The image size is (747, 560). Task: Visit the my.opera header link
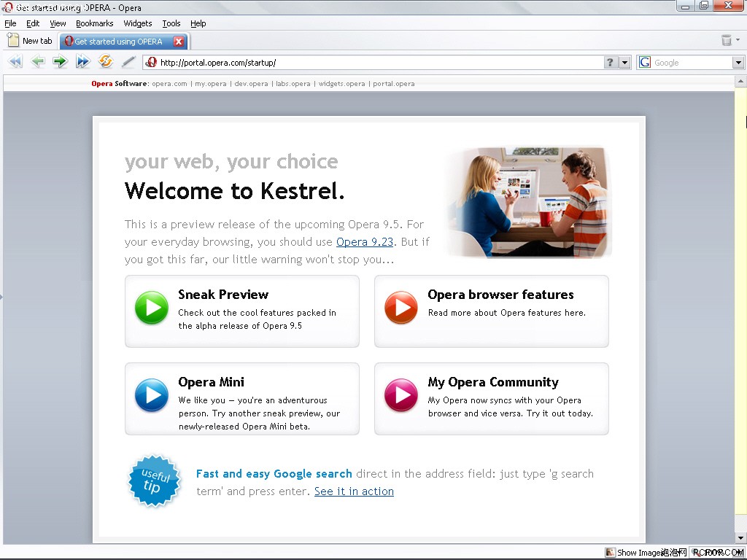tap(211, 84)
